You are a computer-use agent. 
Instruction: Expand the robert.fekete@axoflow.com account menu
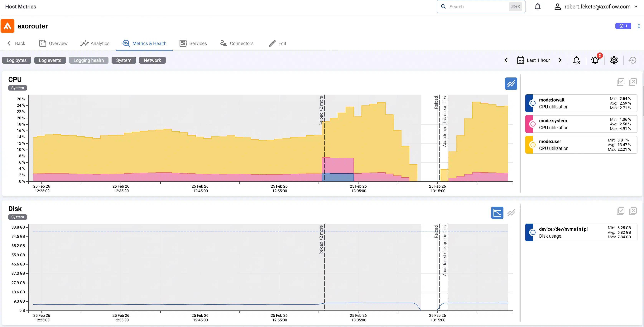pos(636,7)
